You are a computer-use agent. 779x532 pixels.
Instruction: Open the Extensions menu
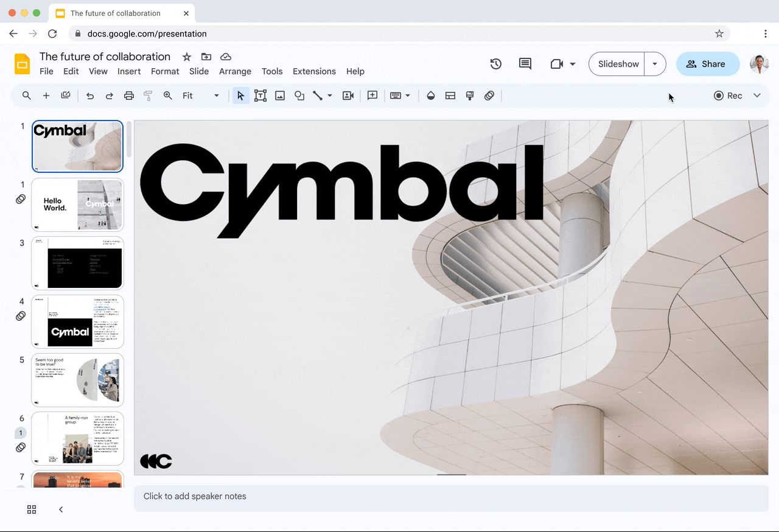(x=314, y=71)
